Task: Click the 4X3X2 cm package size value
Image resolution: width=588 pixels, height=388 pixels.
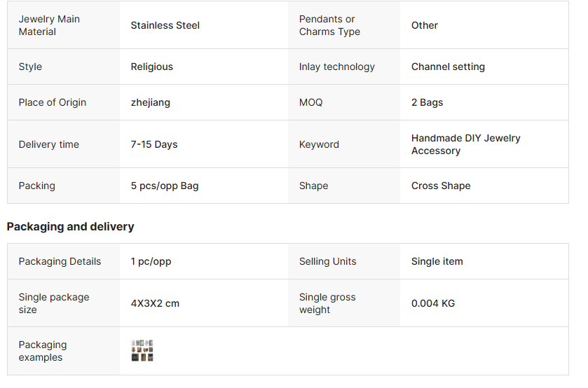Action: point(155,303)
